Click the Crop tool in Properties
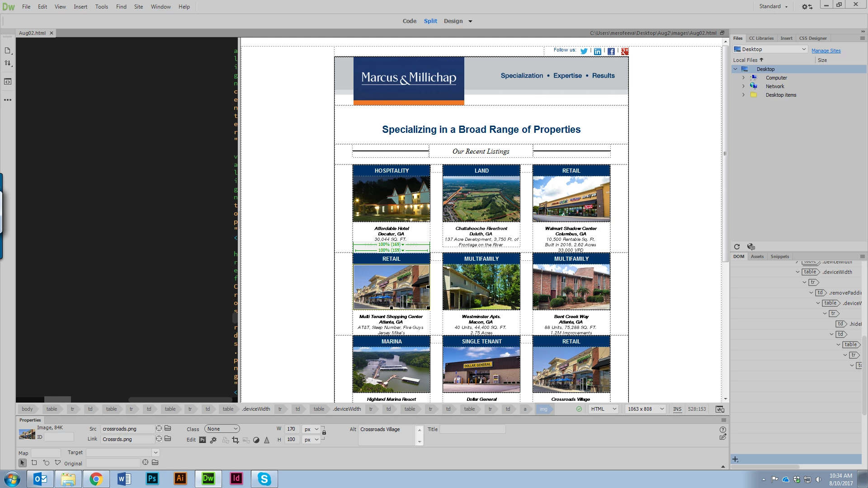This screenshot has height=488, width=868. point(236,440)
